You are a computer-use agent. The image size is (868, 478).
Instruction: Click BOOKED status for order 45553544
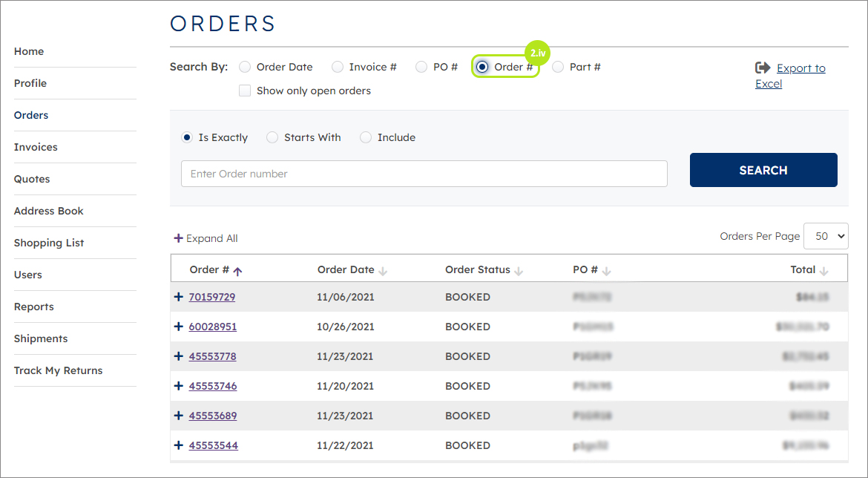468,445
